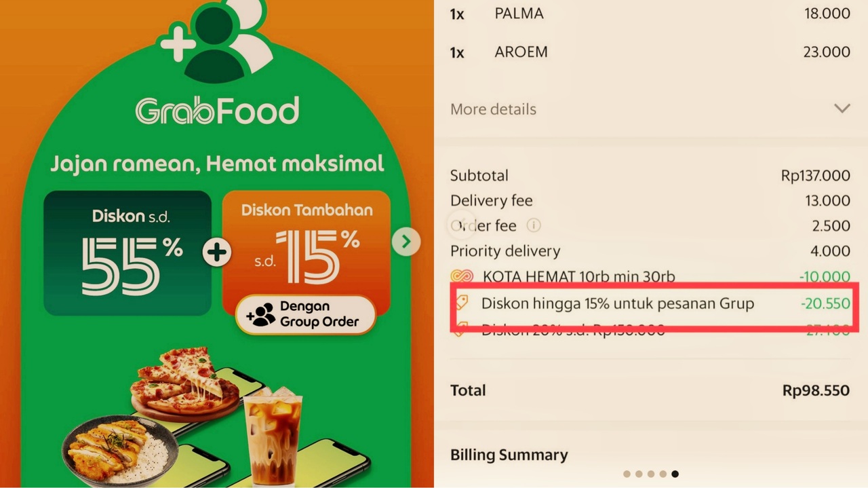Open the Order fee info icon

[x=534, y=225]
